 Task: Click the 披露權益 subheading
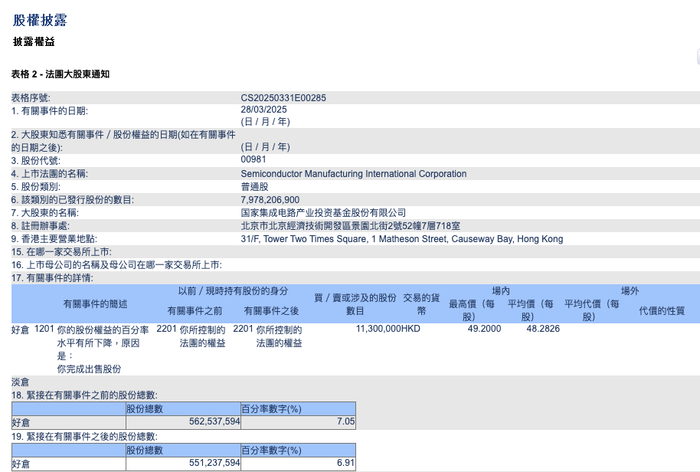pyautogui.click(x=33, y=42)
